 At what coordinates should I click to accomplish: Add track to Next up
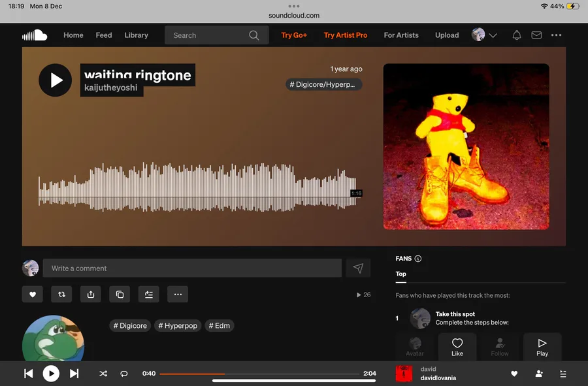click(x=149, y=295)
